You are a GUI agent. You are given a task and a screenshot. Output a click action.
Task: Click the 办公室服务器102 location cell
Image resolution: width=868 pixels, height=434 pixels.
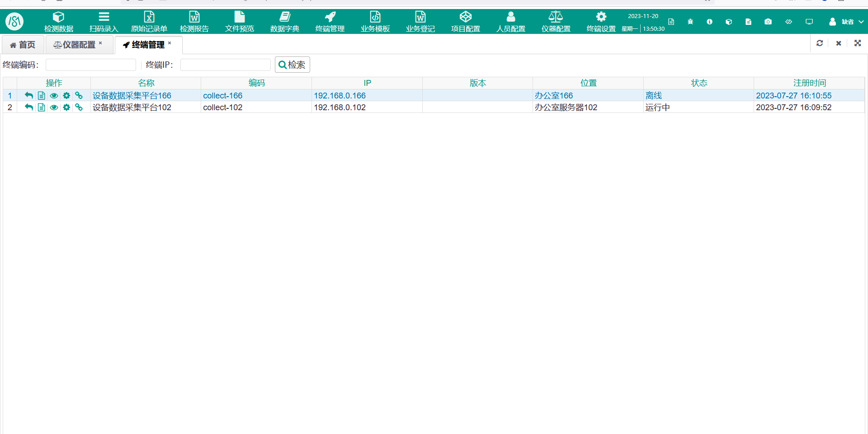(588, 107)
